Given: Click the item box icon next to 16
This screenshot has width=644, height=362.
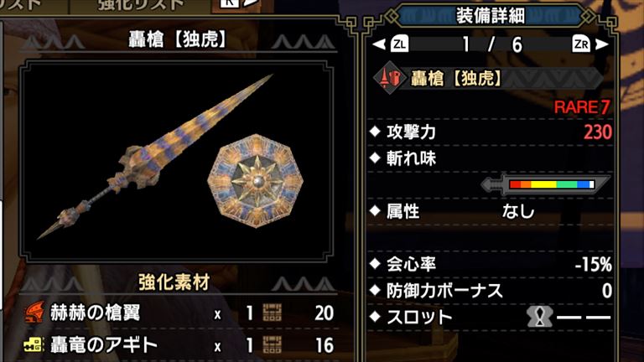Looking at the screenshot, I should (272, 344).
